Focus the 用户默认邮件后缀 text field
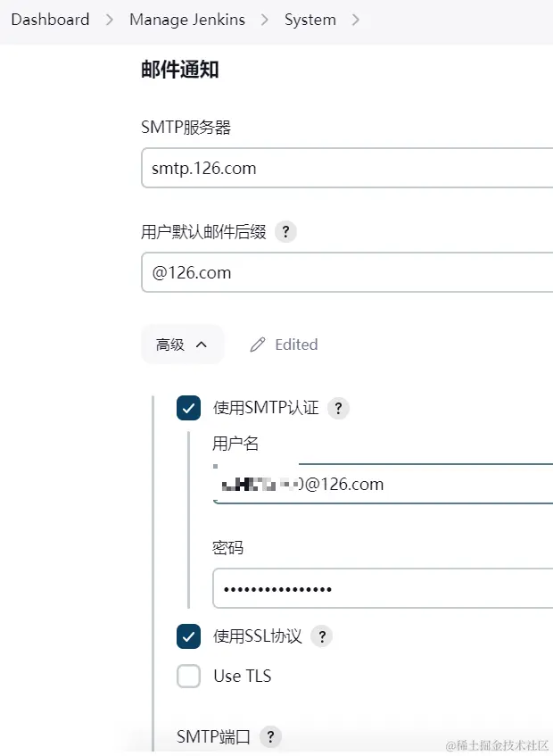The width and height of the screenshot is (553, 756). (348, 272)
